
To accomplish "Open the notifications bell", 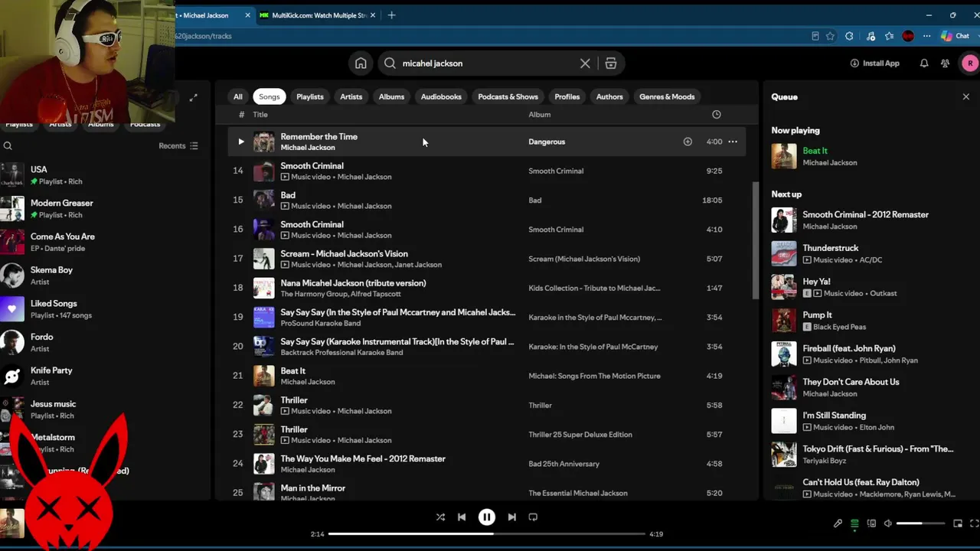I will coord(924,64).
